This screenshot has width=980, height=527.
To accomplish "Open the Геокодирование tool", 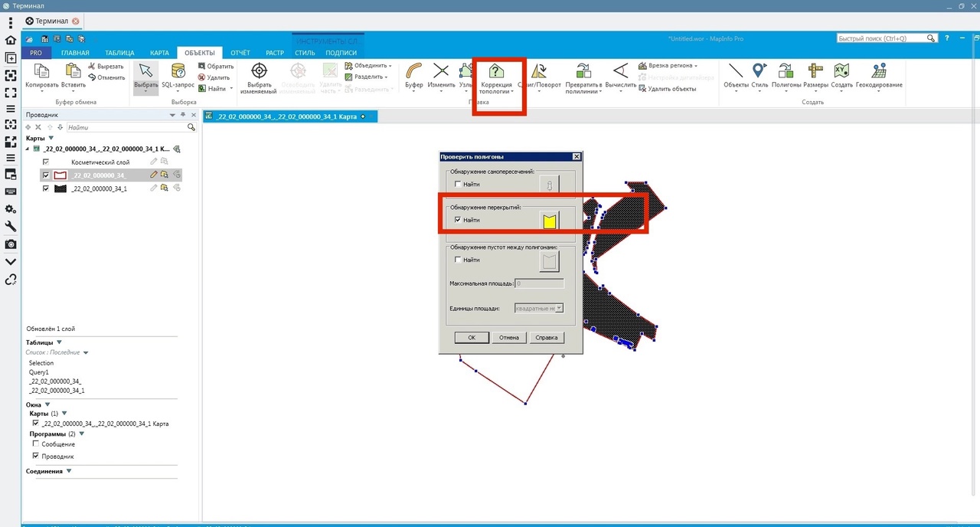I will tap(879, 71).
